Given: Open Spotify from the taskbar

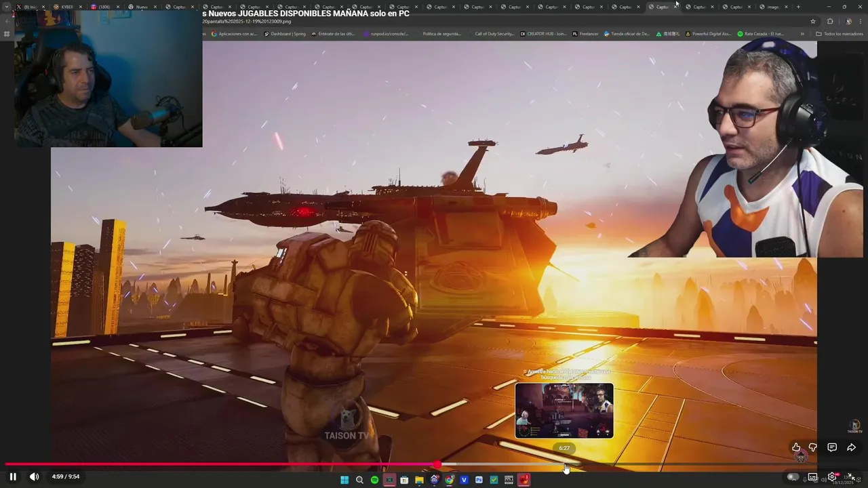Looking at the screenshot, I should (374, 480).
